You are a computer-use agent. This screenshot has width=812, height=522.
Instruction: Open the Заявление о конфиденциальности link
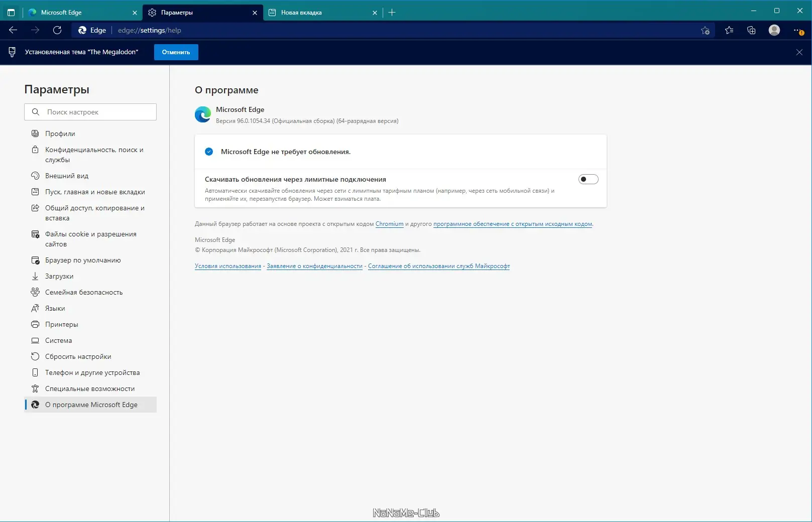click(314, 266)
